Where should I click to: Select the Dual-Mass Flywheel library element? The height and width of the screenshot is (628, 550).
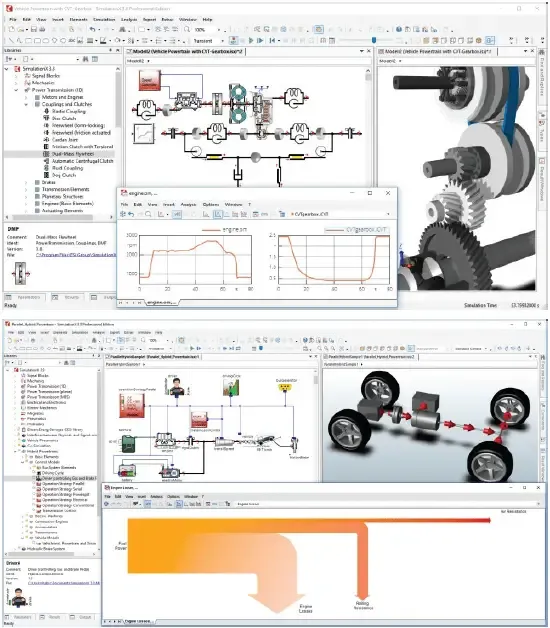[73, 154]
